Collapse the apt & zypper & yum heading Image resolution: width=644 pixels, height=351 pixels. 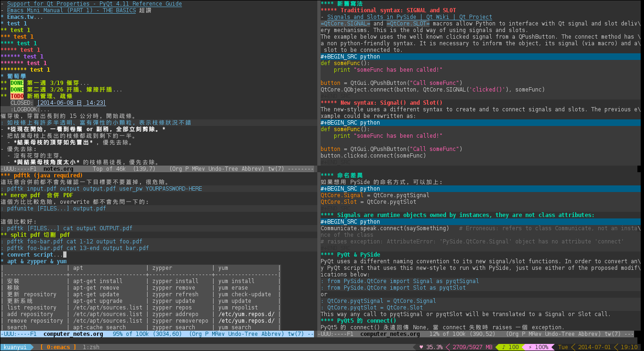point(33,261)
